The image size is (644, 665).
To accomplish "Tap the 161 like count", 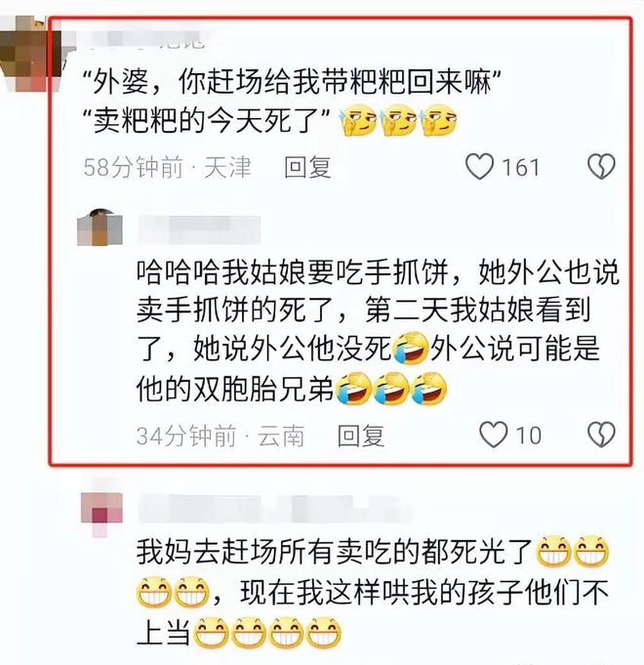I will [x=521, y=167].
